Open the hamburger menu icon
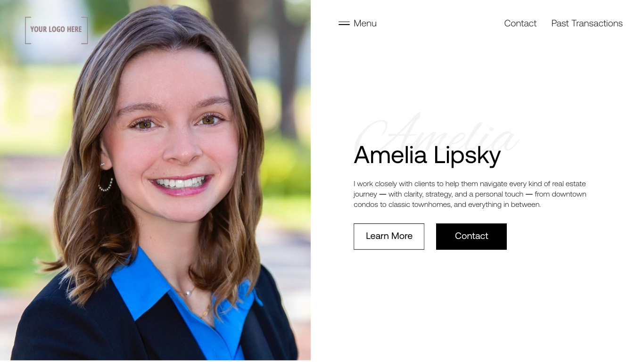 (x=344, y=24)
